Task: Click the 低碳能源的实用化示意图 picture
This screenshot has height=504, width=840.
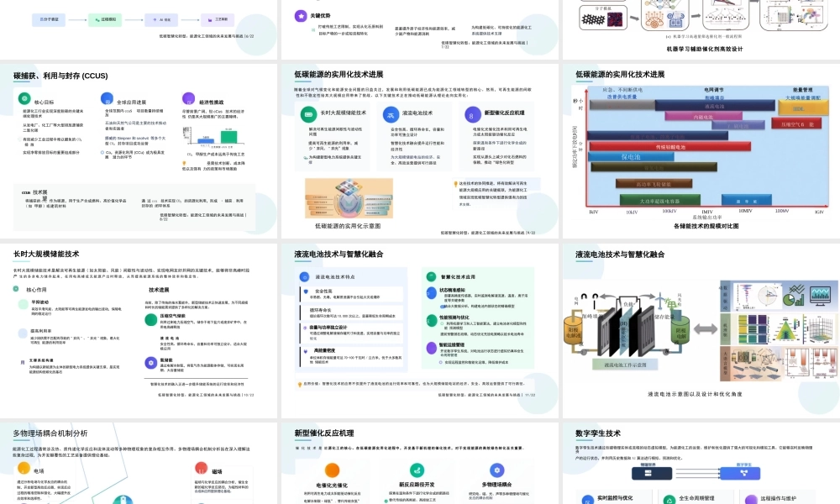Action: click(x=349, y=199)
